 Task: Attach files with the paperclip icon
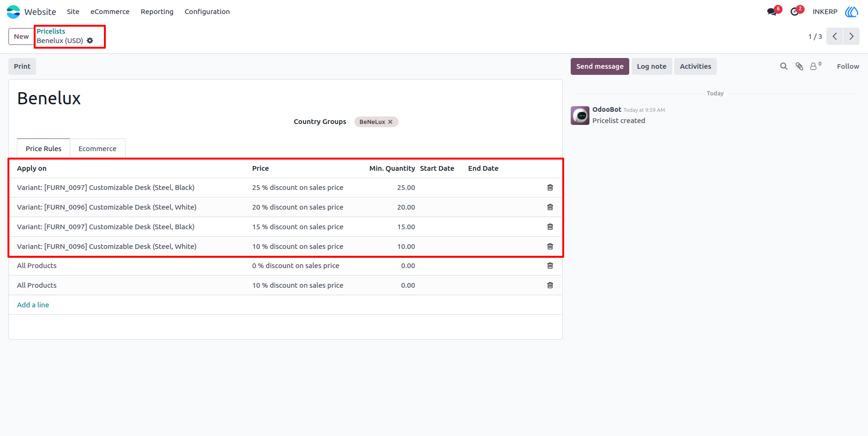tap(799, 66)
